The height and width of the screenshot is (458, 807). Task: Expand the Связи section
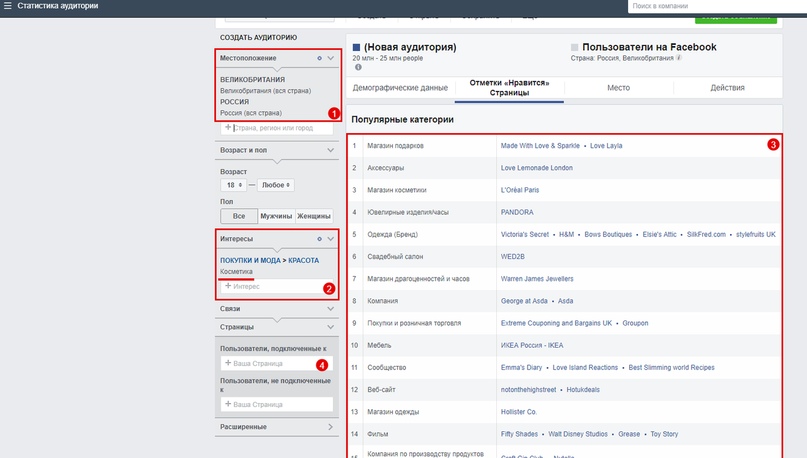point(330,309)
